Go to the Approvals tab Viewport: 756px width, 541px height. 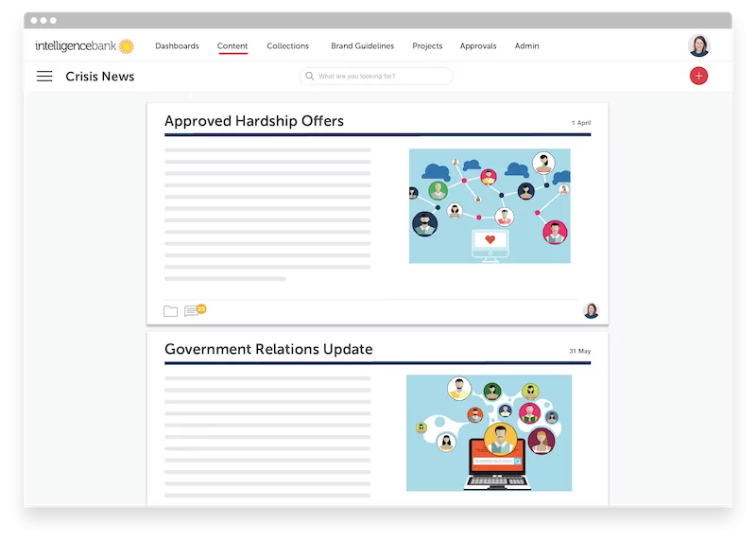478,45
